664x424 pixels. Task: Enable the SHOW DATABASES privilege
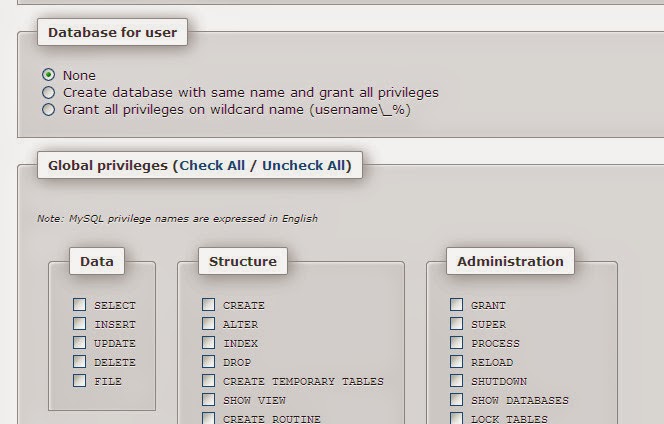pyautogui.click(x=456, y=400)
